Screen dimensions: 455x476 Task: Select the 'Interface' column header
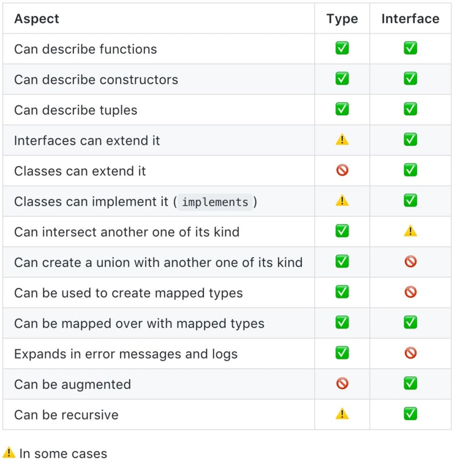click(410, 19)
